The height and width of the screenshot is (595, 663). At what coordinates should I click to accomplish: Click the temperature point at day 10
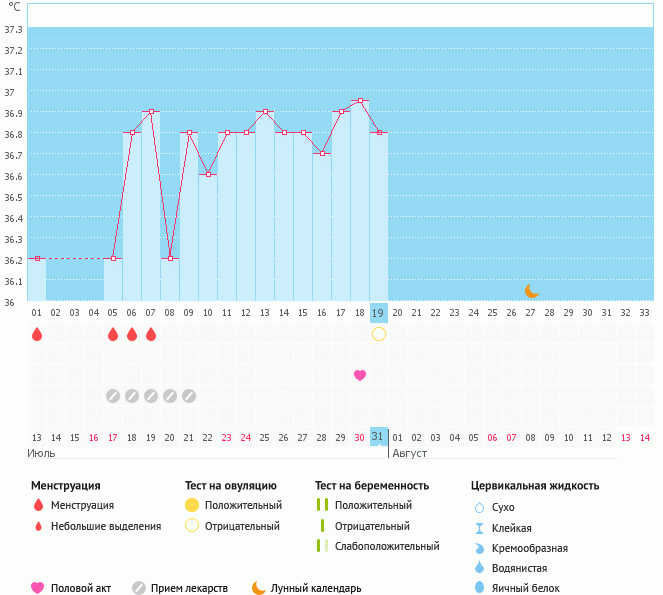click(208, 174)
